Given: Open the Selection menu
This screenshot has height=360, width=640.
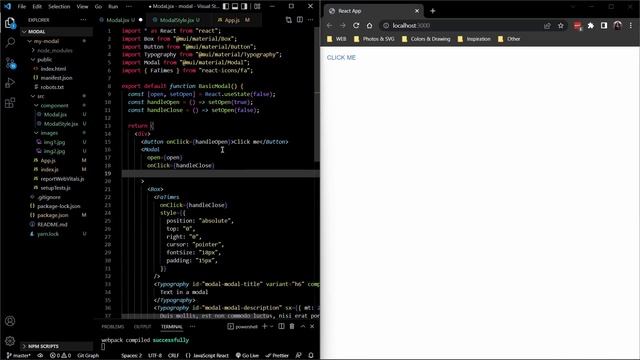Looking at the screenshot, I should pos(59,7).
